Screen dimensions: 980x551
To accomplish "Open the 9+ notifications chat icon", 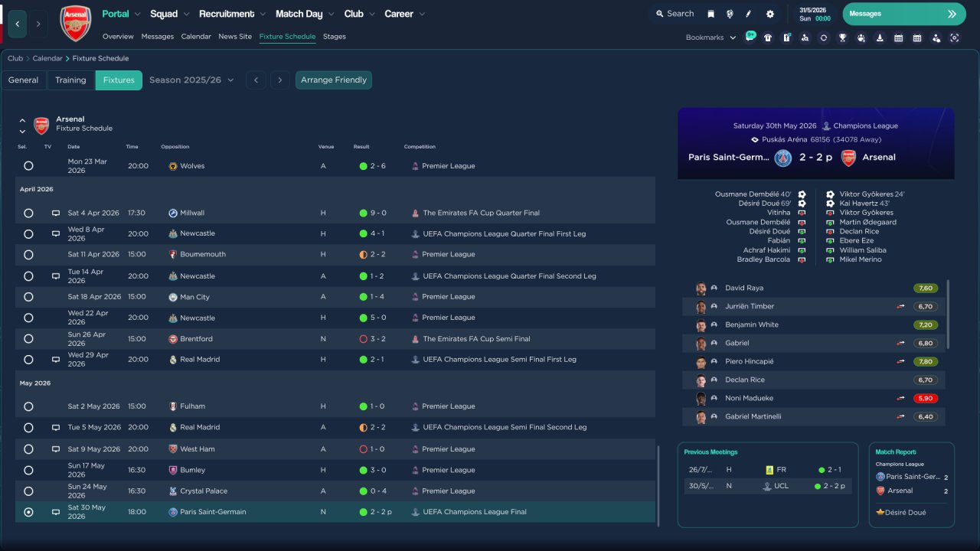I will click(750, 37).
